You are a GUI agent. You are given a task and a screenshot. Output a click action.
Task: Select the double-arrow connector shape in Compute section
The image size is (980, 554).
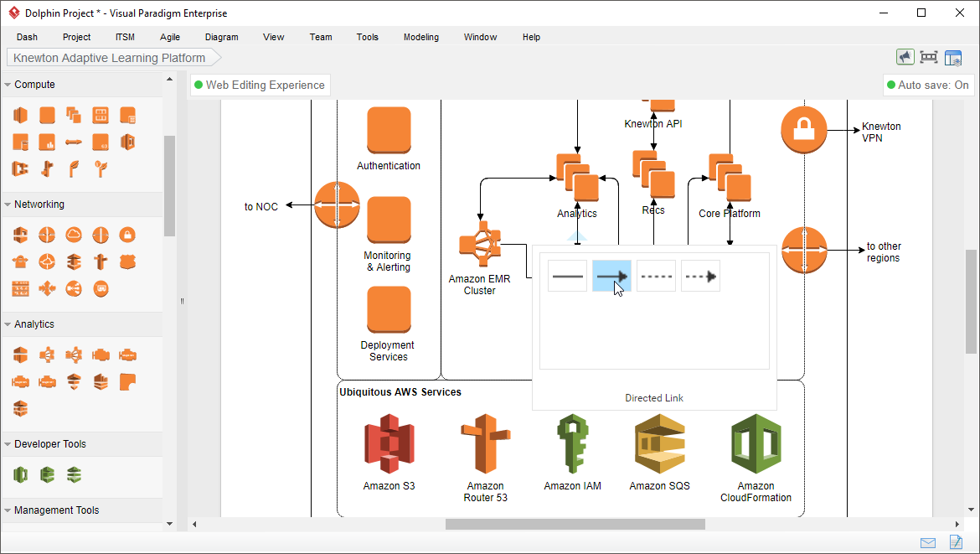click(x=73, y=142)
